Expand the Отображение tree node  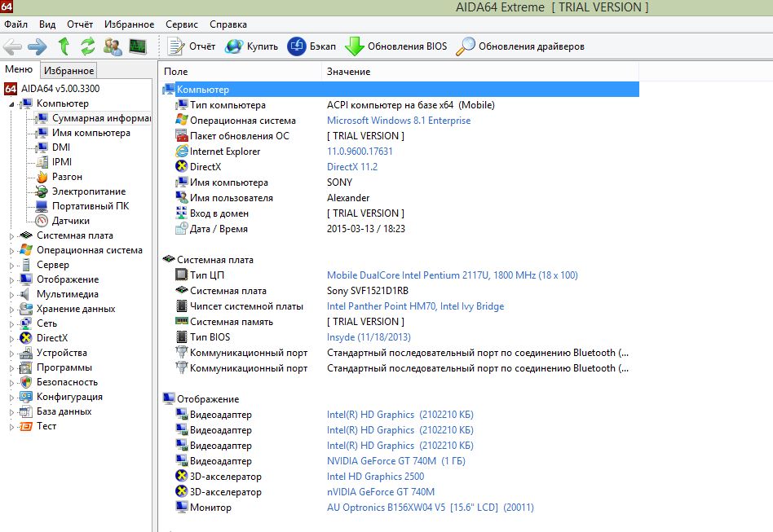[x=11, y=280]
